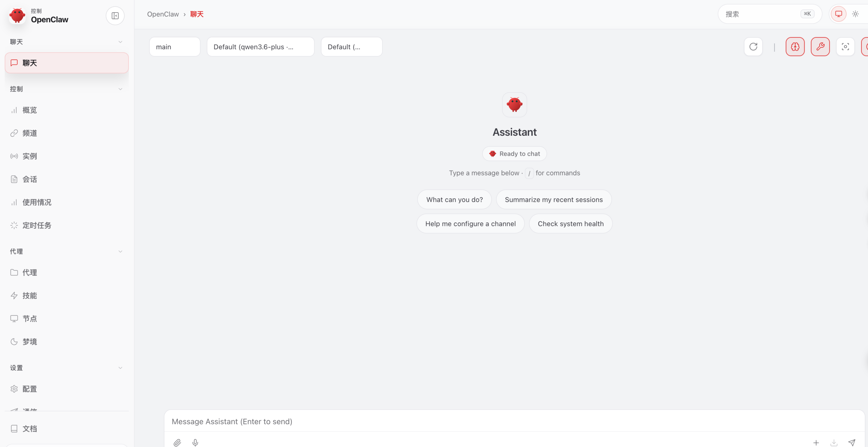Open 定时任务 in the sidebar
Viewport: 868px width, 447px height.
[37, 225]
